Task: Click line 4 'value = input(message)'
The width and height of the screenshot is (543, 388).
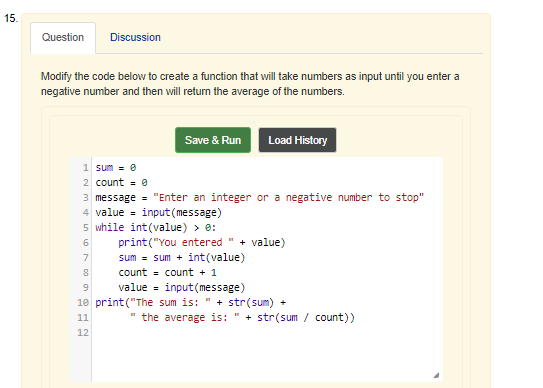Action: point(158,212)
